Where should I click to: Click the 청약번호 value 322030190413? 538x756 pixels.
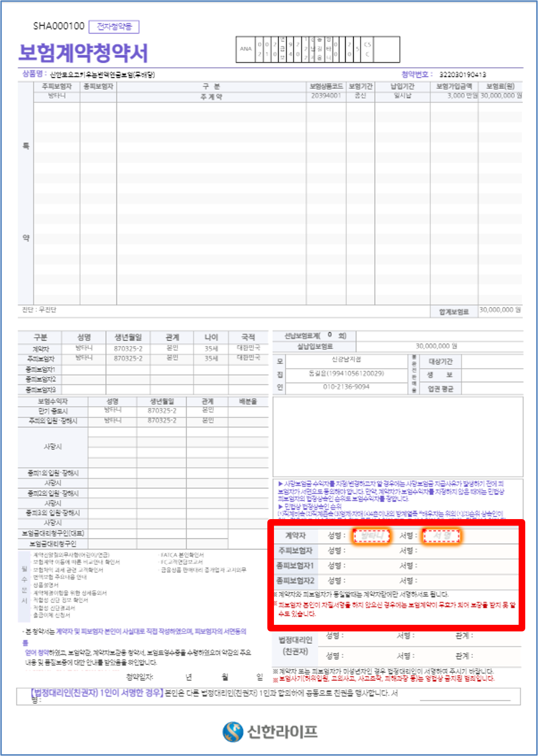[x=462, y=75]
